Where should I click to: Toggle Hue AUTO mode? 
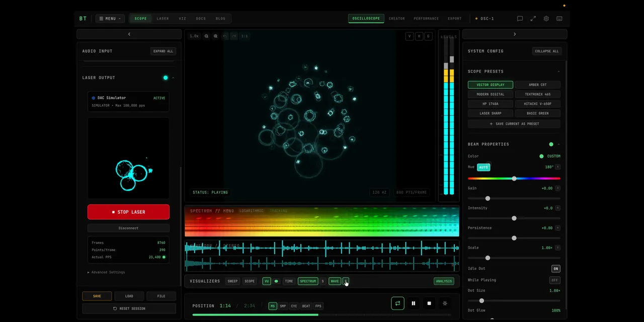[x=484, y=167]
